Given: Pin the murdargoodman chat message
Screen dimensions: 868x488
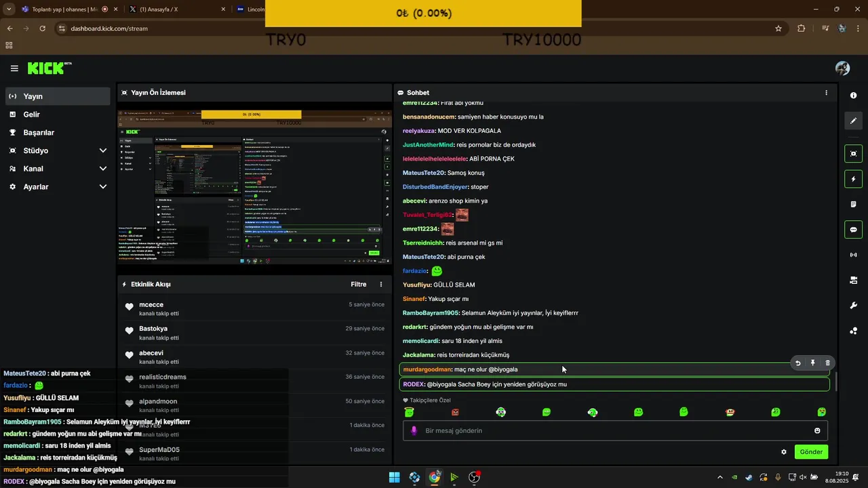Looking at the screenshot, I should pos(813,363).
